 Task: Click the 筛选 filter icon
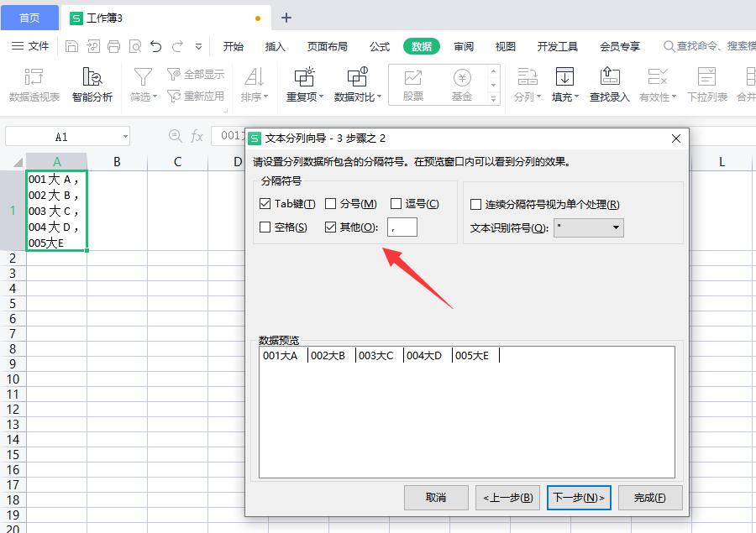click(x=141, y=84)
